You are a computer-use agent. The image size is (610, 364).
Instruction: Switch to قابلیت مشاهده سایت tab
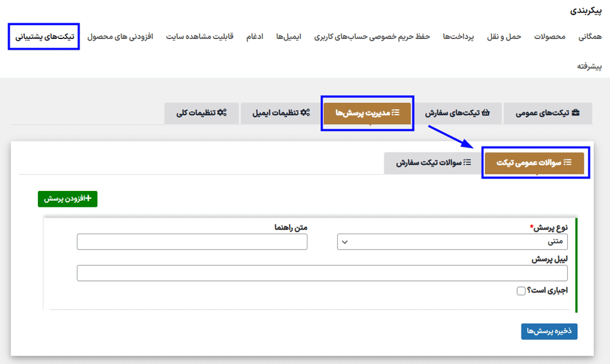tap(199, 37)
